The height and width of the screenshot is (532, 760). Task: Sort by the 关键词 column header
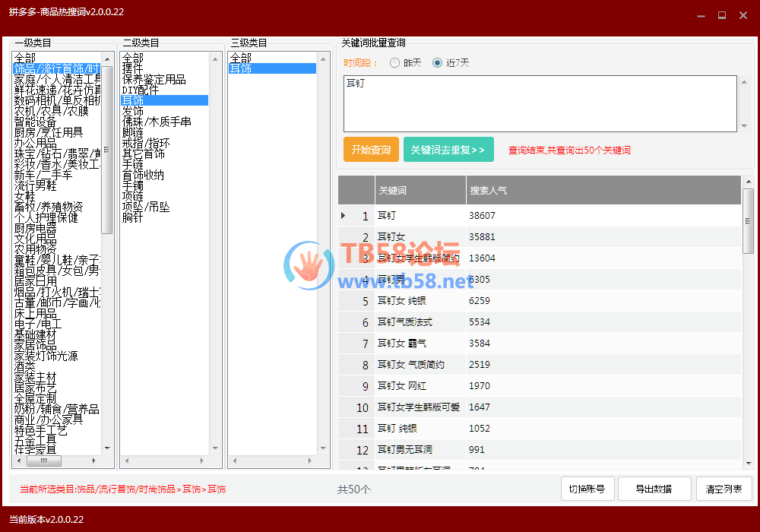[x=420, y=191]
